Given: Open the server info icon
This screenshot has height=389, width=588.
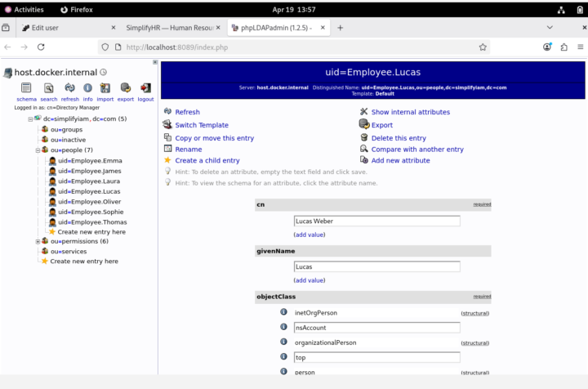Looking at the screenshot, I should pyautogui.click(x=87, y=87).
